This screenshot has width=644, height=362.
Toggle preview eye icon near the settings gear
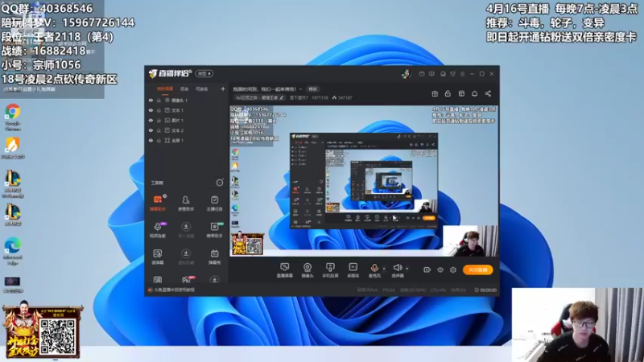[x=440, y=269]
